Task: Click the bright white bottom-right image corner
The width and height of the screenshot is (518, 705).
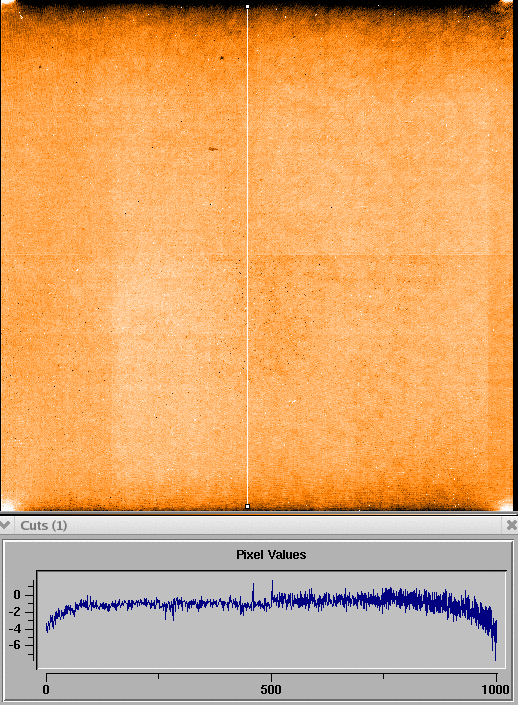Action: (507, 506)
